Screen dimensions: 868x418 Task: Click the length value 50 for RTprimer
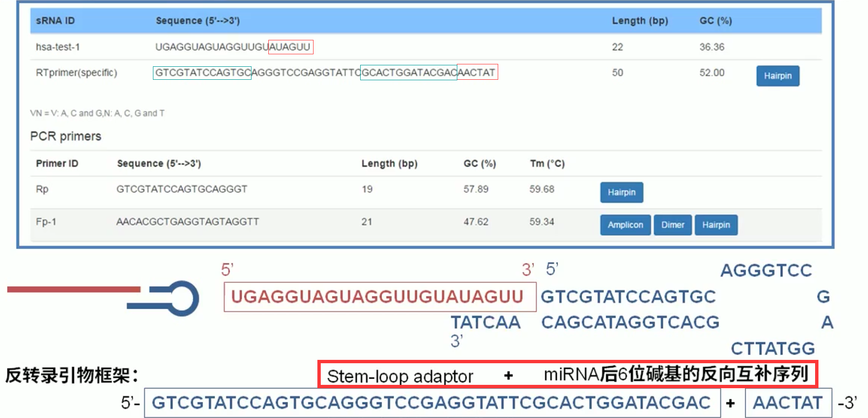tap(617, 73)
